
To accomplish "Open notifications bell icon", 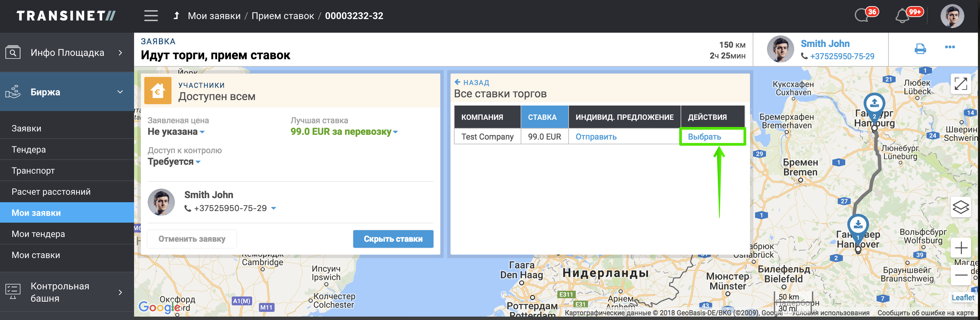I will point(902,16).
